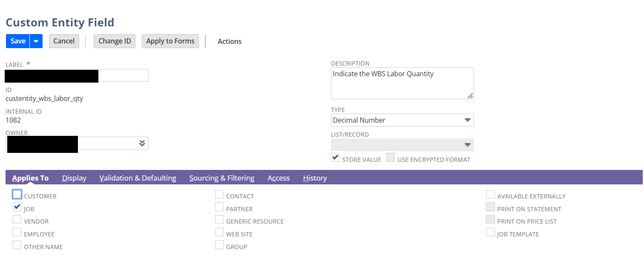Check Available Externally checkbox
This screenshot has height=267, width=644.
point(491,194)
